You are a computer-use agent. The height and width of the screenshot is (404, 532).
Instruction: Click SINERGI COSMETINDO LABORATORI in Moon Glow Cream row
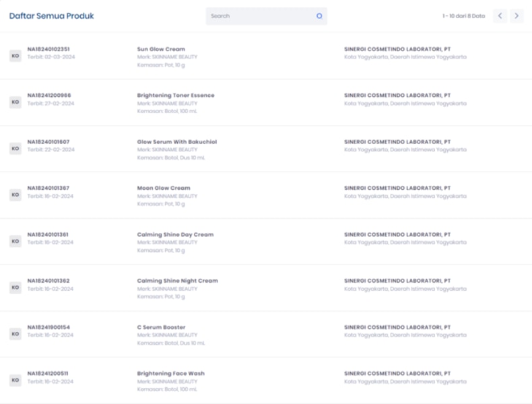coord(397,188)
